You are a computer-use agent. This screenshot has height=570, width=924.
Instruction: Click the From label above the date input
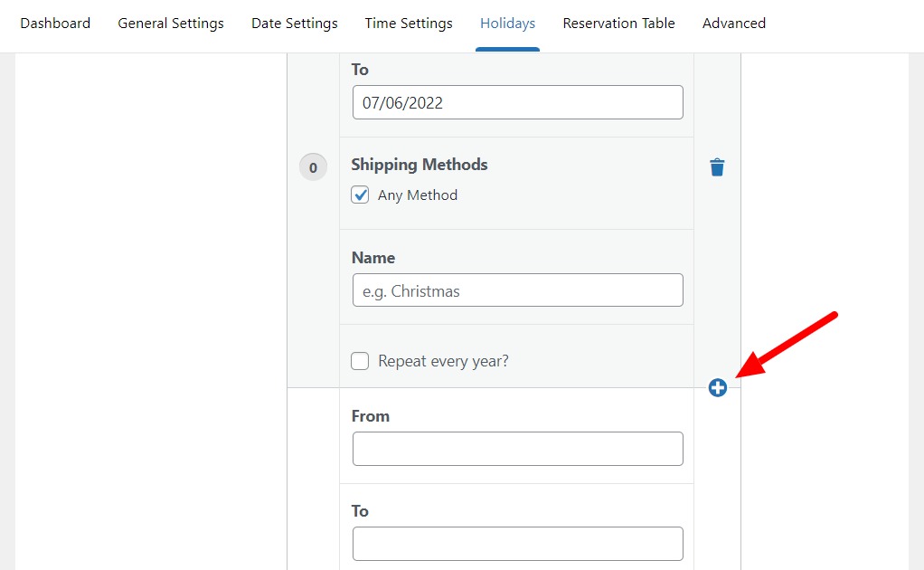click(370, 416)
